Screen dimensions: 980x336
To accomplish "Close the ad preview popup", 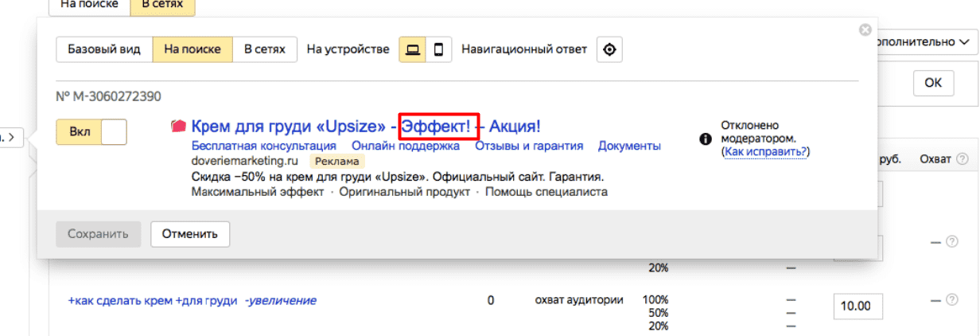I will tap(865, 29).
